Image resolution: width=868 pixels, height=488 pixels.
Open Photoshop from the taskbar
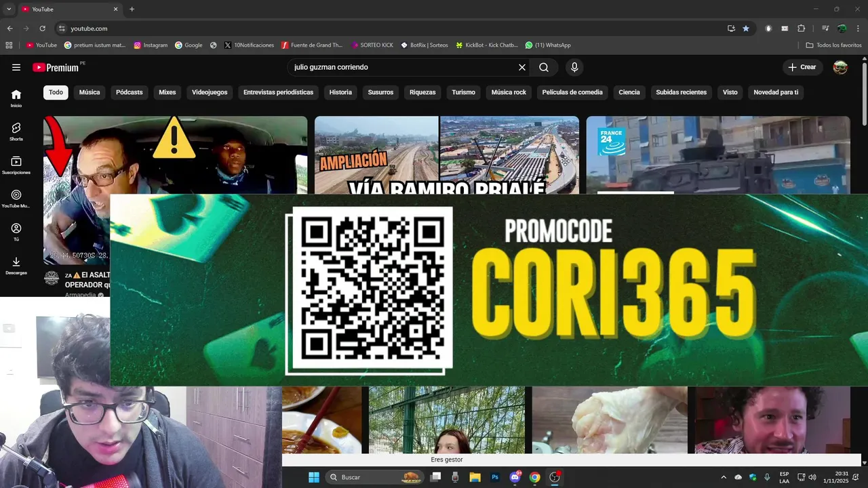[495, 477]
